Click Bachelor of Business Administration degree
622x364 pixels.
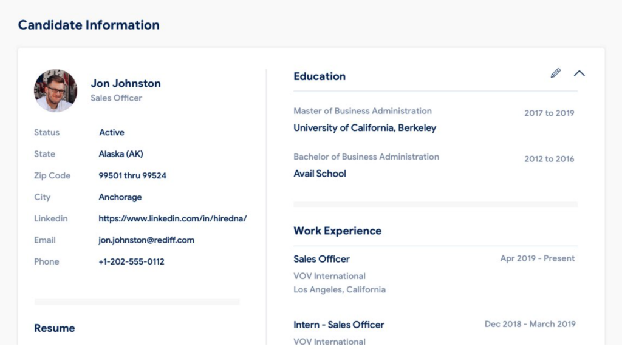[x=366, y=157]
